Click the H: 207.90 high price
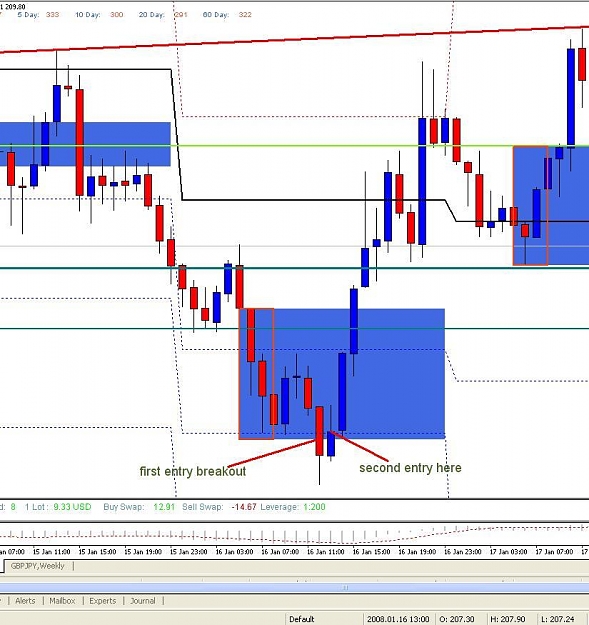The image size is (589, 625). 508,619
